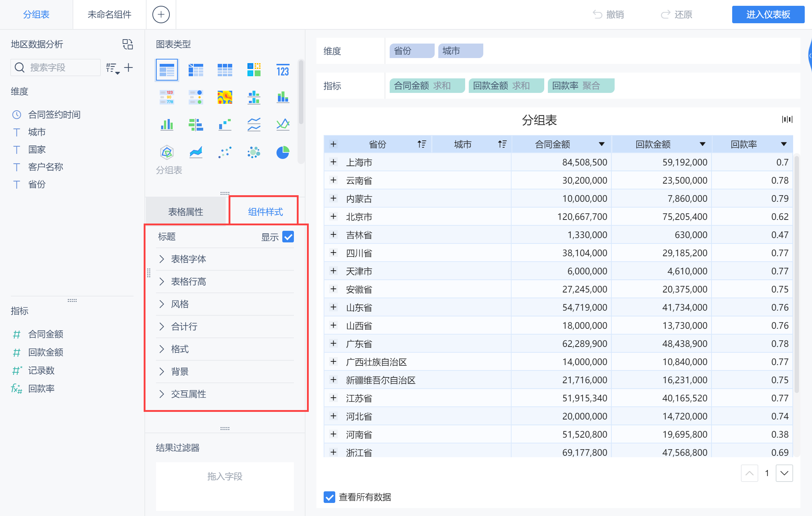This screenshot has height=516, width=812.
Task: Toggle view all data checkbox
Action: pos(329,497)
